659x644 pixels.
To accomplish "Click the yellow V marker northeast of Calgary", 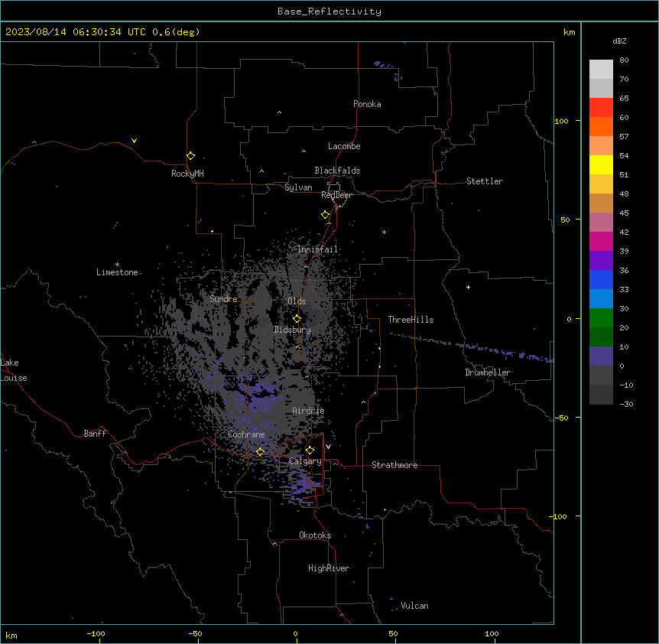I will click(x=328, y=447).
